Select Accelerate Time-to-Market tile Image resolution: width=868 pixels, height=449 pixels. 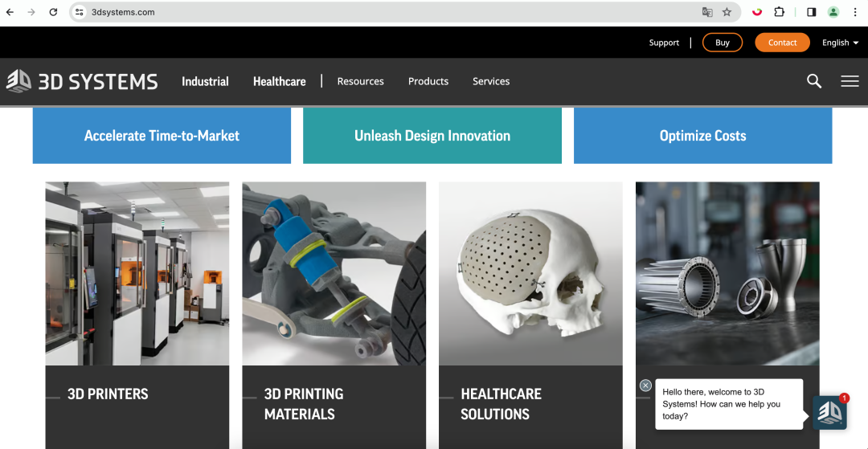[162, 136]
